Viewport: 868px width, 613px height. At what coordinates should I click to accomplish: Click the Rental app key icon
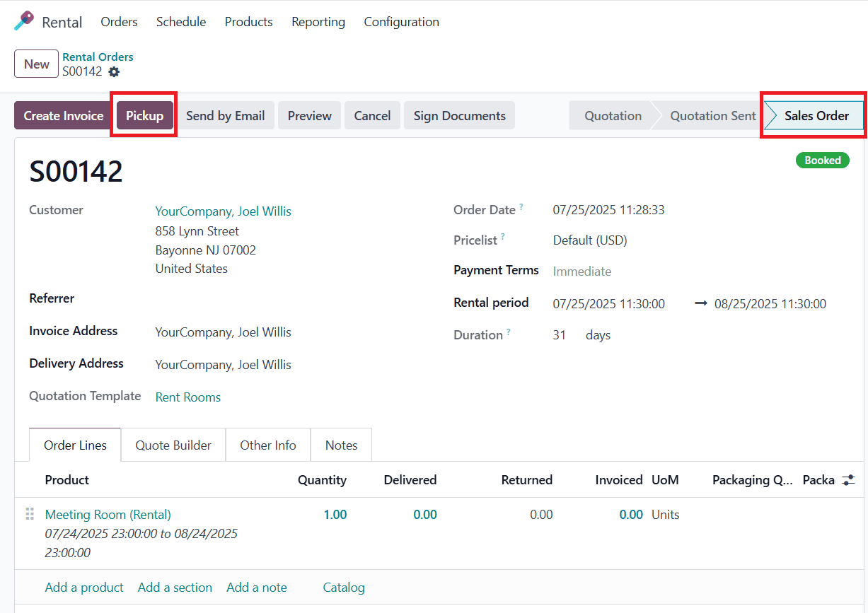tap(23, 21)
